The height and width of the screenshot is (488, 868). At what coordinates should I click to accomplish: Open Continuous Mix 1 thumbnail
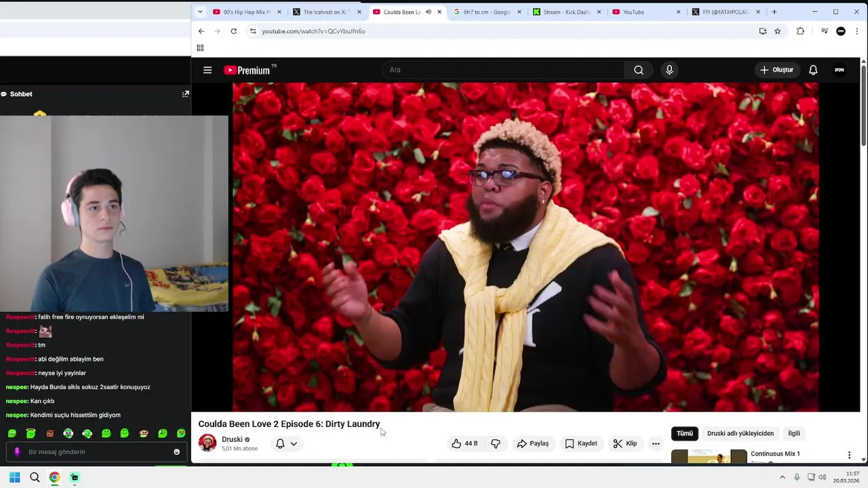(x=709, y=456)
